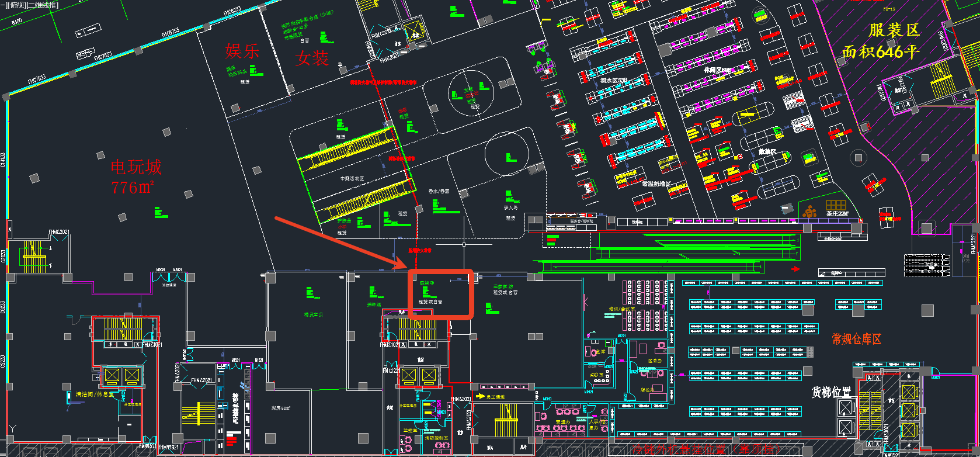Screen dimensions: 980x457
Task: Click the viewport controls minus bracket label
Action: click(3, 5)
